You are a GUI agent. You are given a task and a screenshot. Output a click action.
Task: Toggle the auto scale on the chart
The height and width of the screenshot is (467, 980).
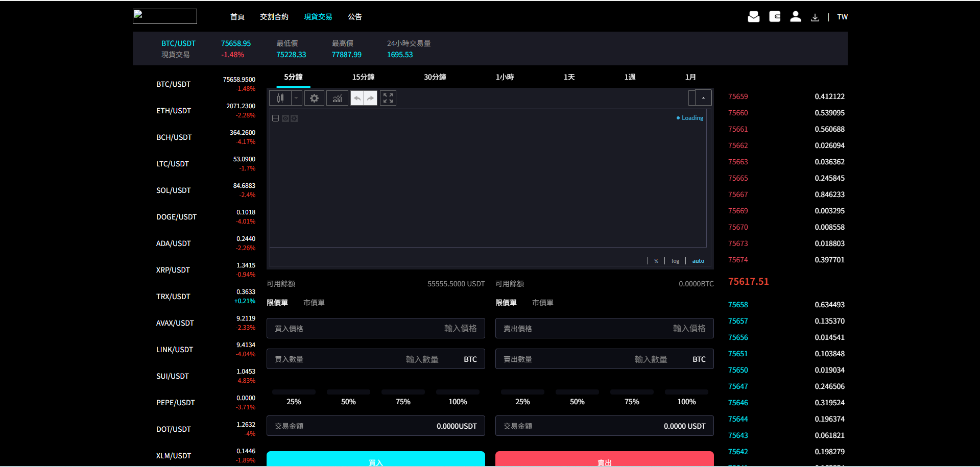coord(698,261)
